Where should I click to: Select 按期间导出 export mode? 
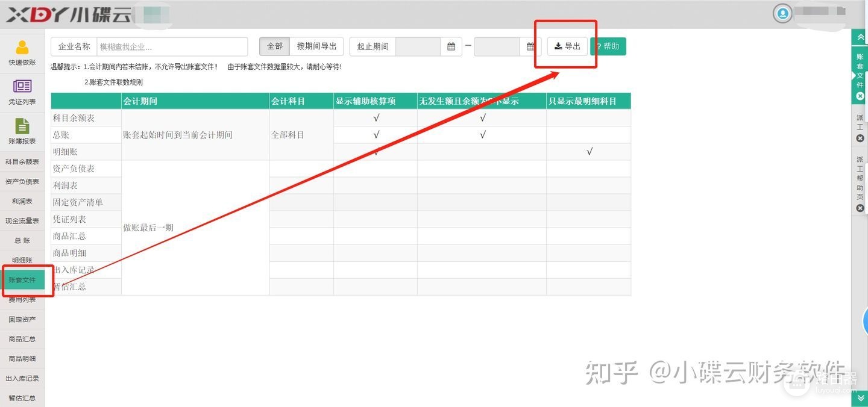click(317, 46)
